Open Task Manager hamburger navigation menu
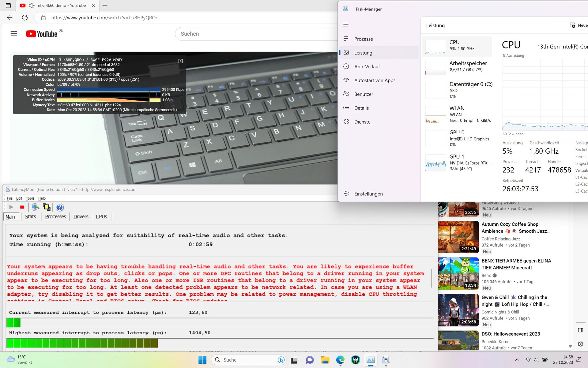Screen dimensions: 588x368 pyautogui.click(x=346, y=25)
